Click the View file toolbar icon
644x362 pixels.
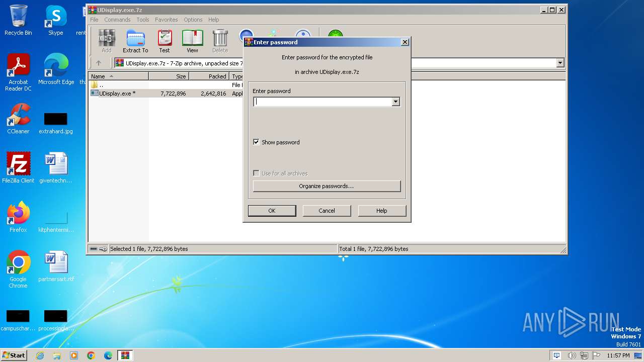192,41
